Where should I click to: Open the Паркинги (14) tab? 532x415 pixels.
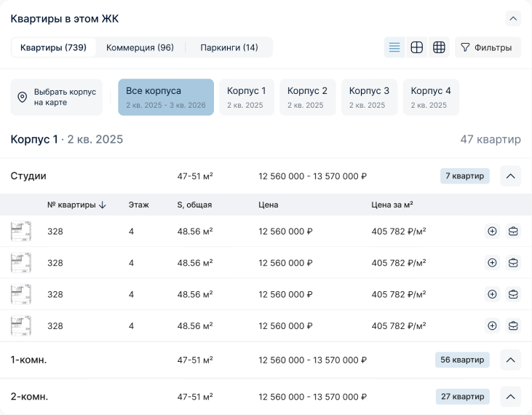229,47
